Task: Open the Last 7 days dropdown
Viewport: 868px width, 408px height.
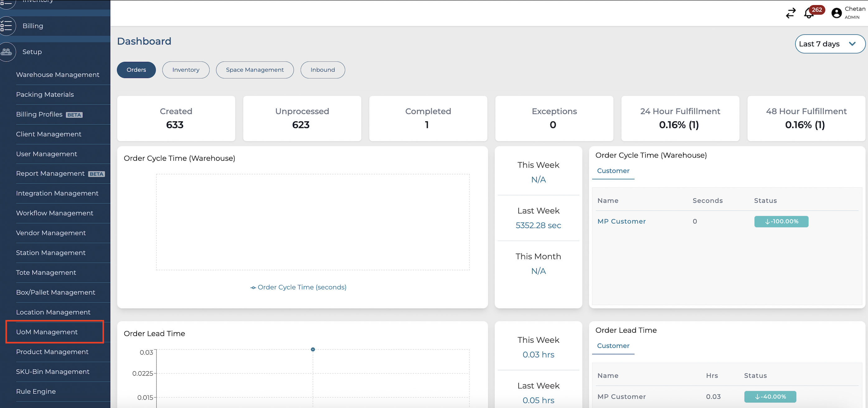Action: coord(830,44)
